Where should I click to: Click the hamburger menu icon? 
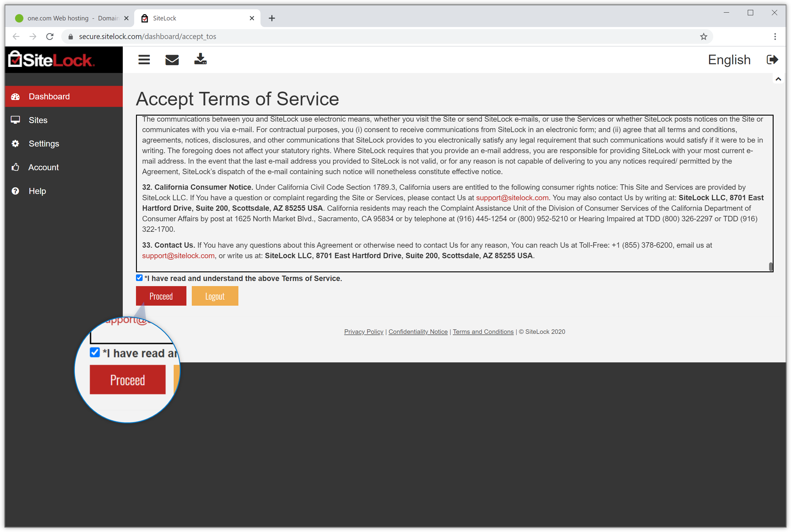144,60
